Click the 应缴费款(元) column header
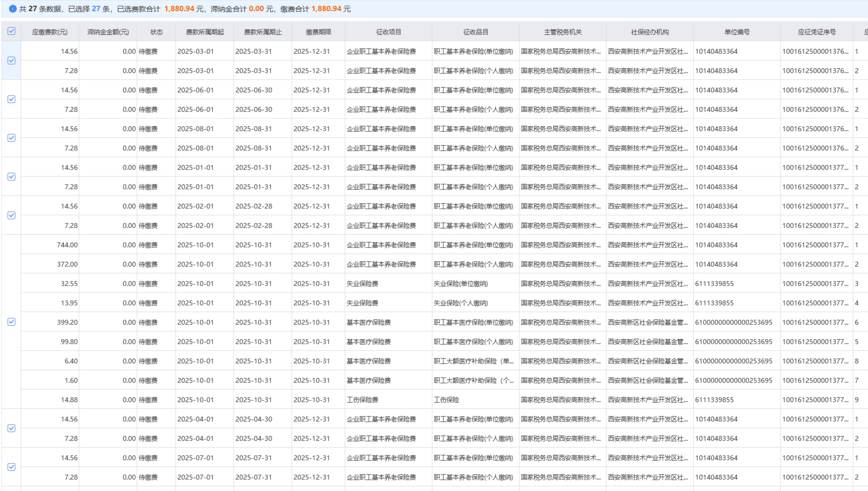The height and width of the screenshot is (491, 868). pos(50,32)
